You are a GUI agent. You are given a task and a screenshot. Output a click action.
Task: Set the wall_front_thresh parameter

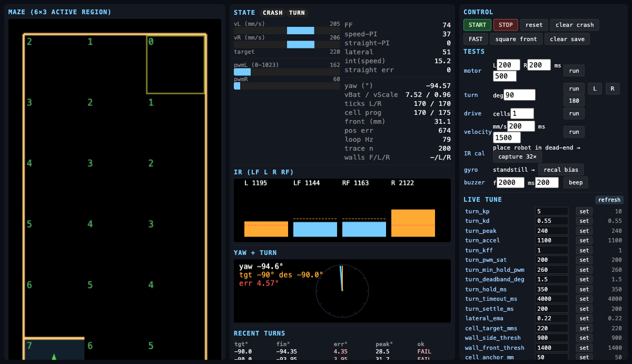coord(584,348)
